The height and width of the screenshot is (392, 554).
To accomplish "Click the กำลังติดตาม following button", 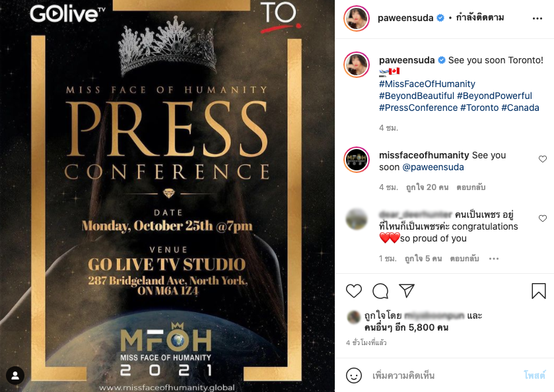I will tap(480, 18).
